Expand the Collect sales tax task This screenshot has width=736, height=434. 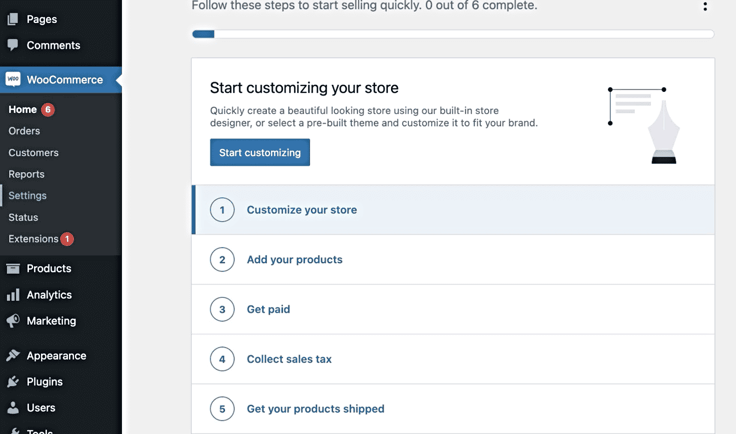pos(453,359)
